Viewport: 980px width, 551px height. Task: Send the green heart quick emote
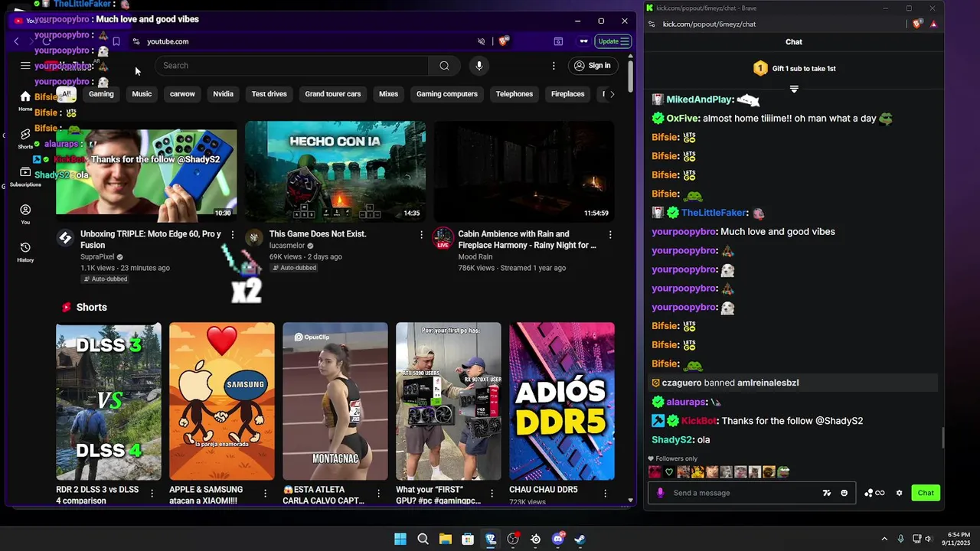(x=669, y=472)
